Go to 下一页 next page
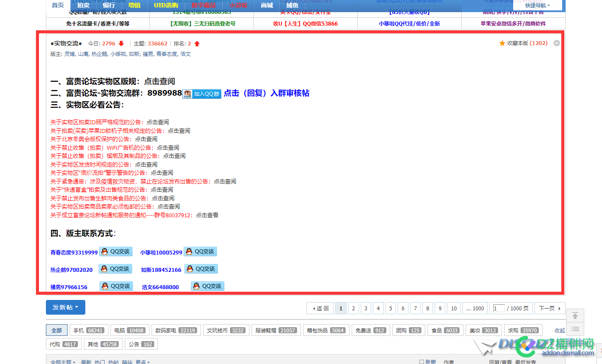The width and height of the screenshot is (602, 364). pyautogui.click(x=550, y=308)
